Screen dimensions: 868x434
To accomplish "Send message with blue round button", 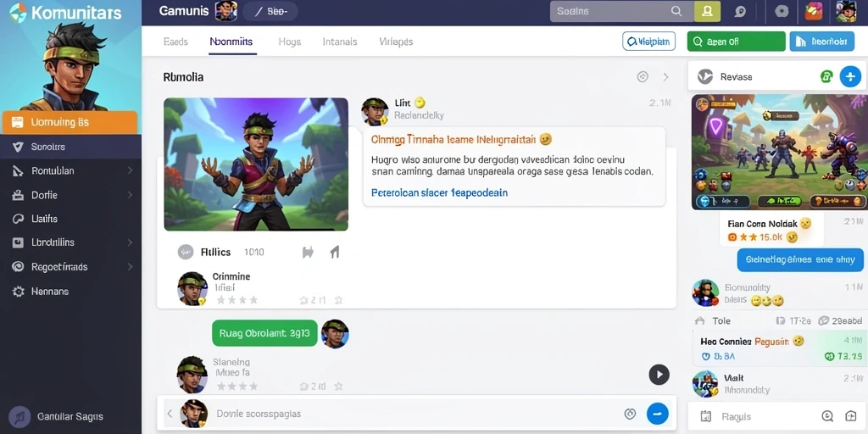I will [658, 414].
